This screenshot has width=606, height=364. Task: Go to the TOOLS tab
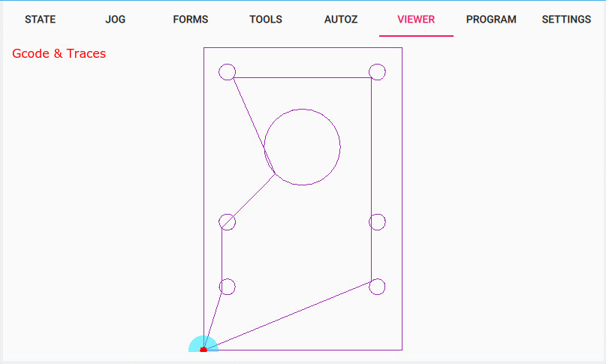tap(266, 20)
